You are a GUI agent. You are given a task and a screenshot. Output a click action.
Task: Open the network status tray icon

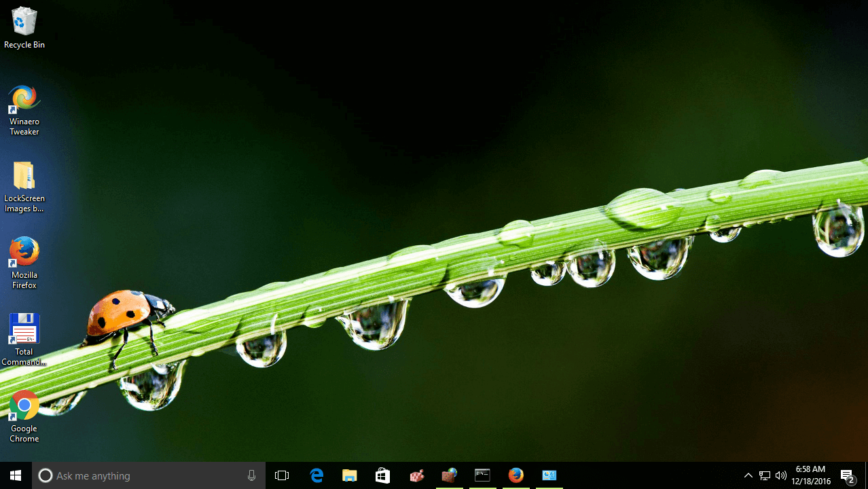coord(765,475)
